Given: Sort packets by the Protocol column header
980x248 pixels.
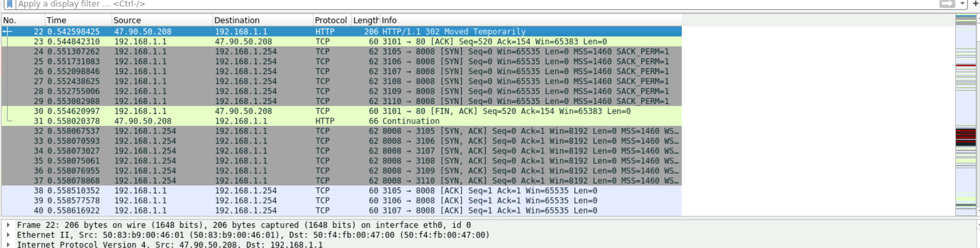Looking at the screenshot, I should click(331, 20).
